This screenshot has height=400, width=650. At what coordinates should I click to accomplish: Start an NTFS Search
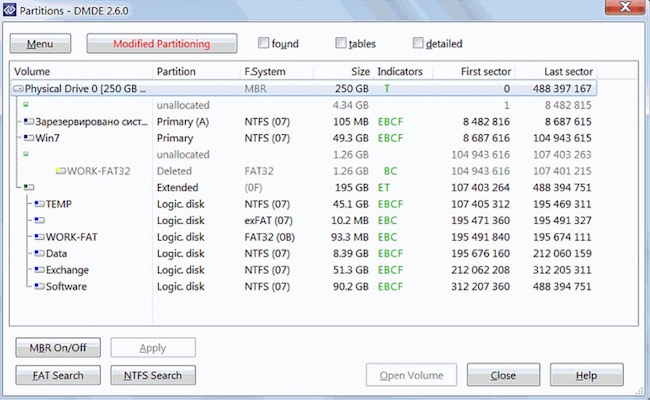153,375
